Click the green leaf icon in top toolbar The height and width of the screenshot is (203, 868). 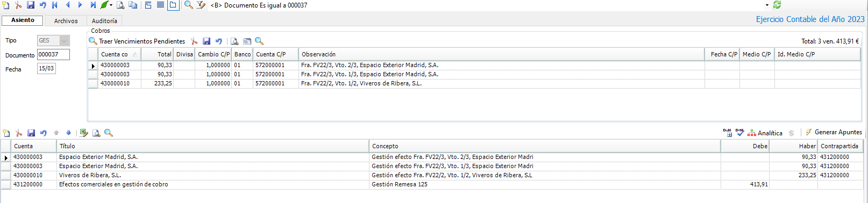(104, 5)
